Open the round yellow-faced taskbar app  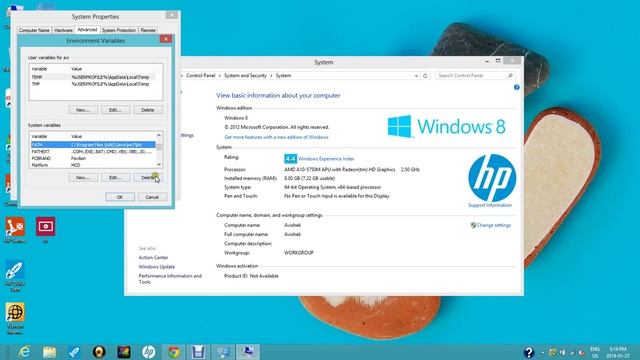pos(99,351)
